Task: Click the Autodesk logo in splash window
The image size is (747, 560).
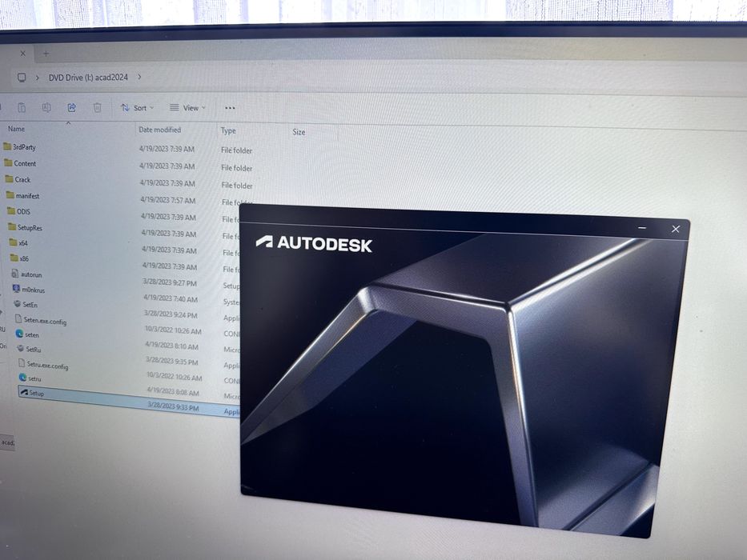Action: tap(314, 243)
